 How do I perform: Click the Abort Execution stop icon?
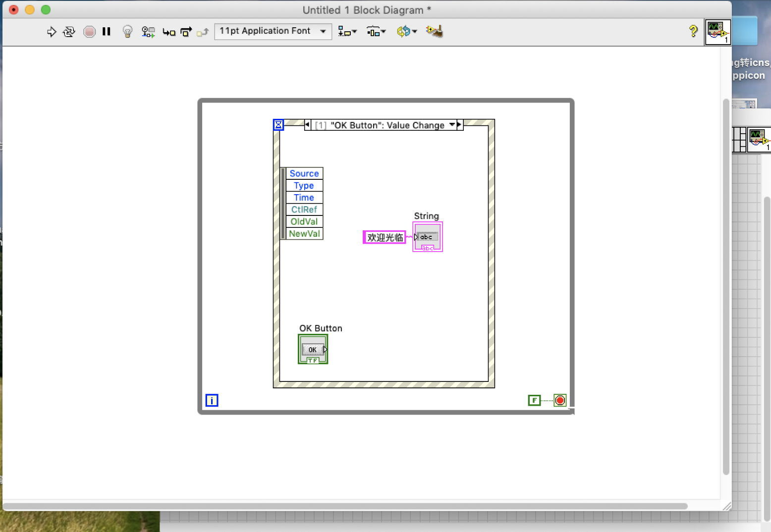(90, 31)
